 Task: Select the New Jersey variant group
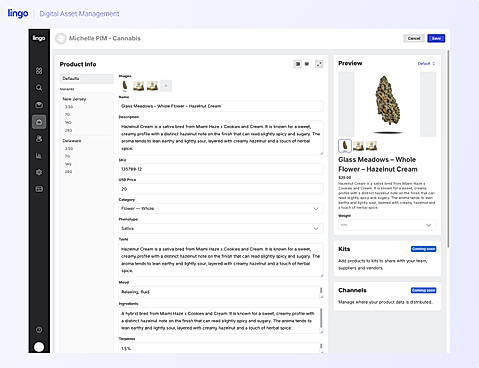tap(74, 99)
